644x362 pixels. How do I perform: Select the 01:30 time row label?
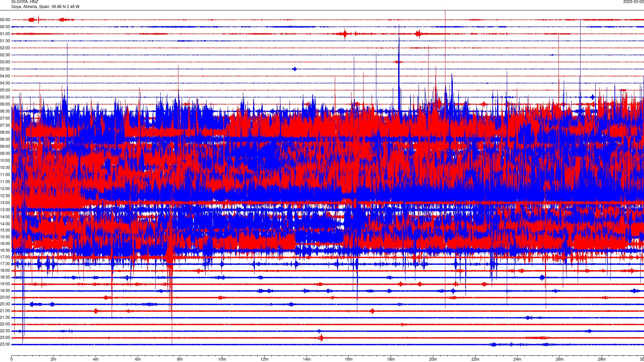click(5, 41)
